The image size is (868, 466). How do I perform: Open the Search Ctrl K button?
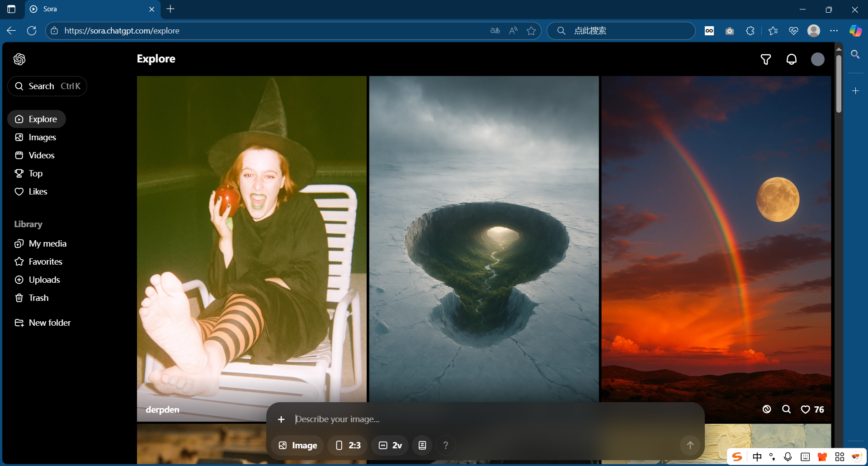tap(47, 86)
